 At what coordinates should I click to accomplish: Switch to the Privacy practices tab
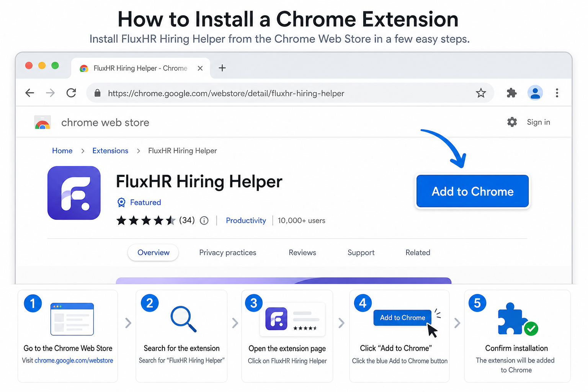(228, 253)
